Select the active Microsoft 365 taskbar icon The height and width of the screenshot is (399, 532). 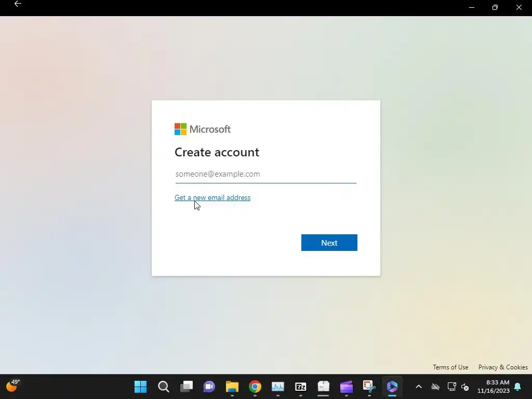click(x=392, y=387)
